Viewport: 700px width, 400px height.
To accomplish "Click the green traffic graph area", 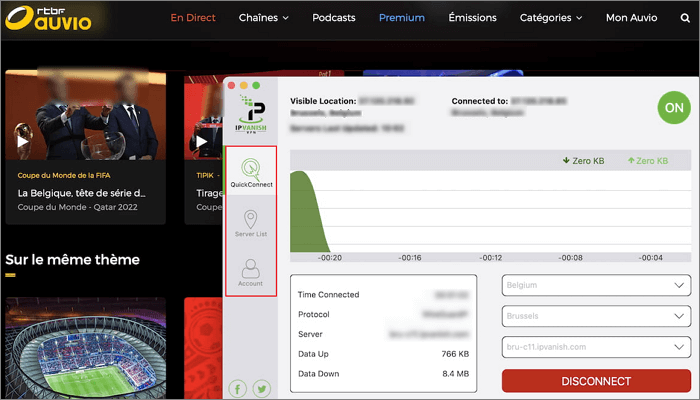I will point(308,212).
